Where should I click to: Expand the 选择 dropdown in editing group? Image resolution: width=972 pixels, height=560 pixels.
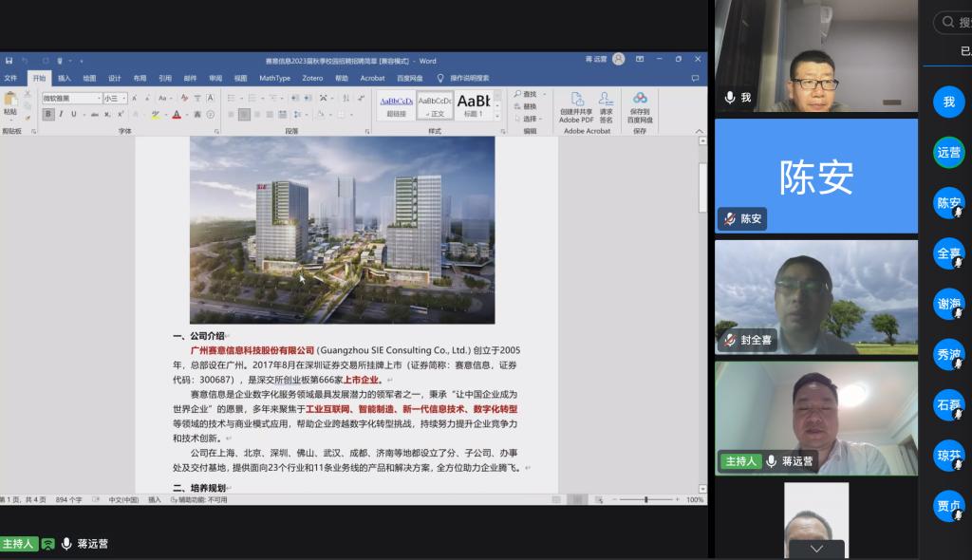point(532,119)
